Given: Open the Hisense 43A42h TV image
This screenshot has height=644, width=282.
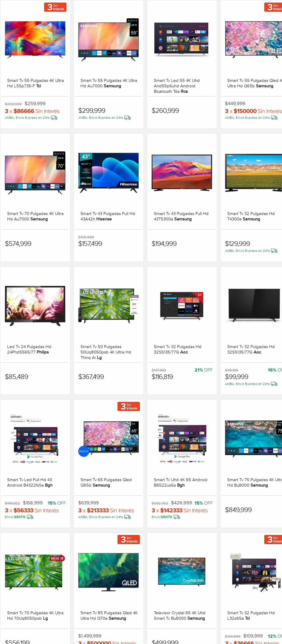Looking at the screenshot, I should pos(108,173).
